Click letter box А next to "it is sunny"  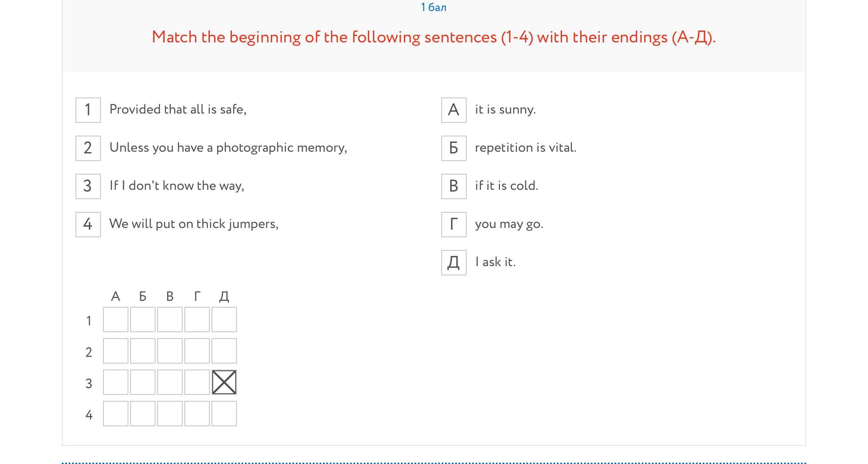[x=454, y=110]
